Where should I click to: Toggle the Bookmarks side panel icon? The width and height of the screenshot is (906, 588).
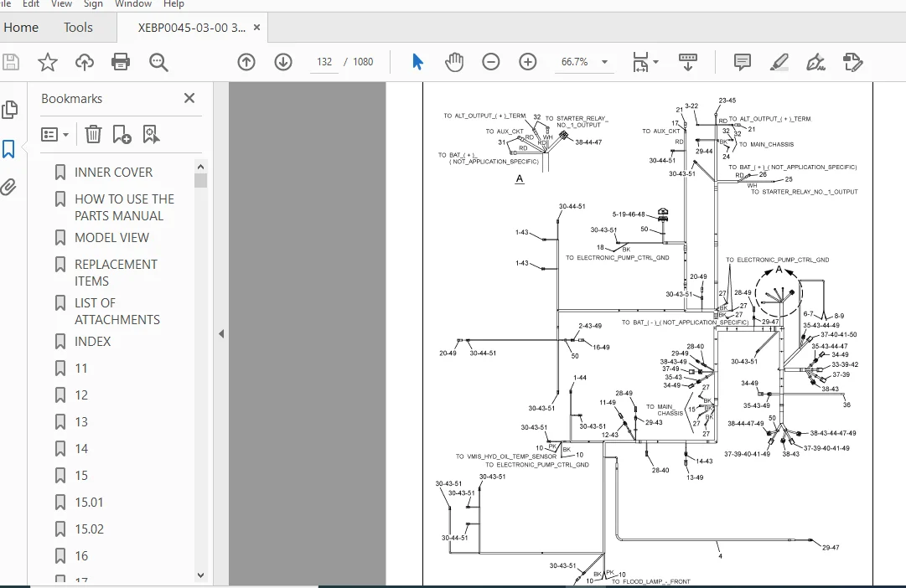pos(8,149)
